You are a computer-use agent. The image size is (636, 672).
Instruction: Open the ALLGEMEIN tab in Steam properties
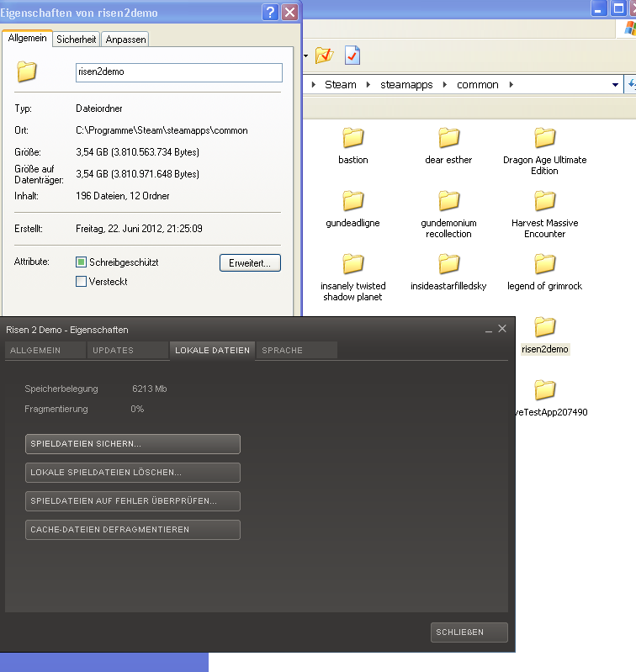[45, 350]
